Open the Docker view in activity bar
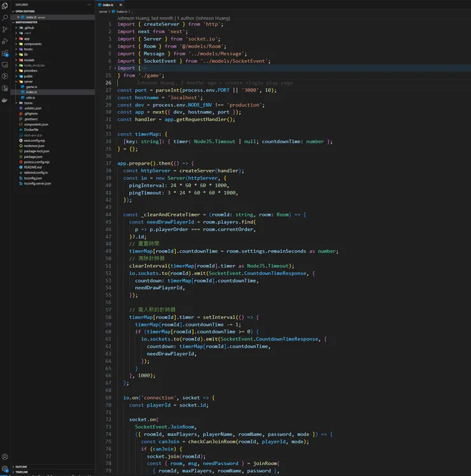Viewport: 471px width, 476px height. (5, 100)
